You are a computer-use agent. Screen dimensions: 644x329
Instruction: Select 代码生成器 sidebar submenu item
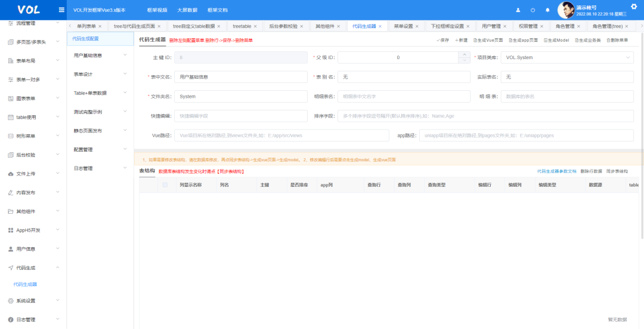26,284
